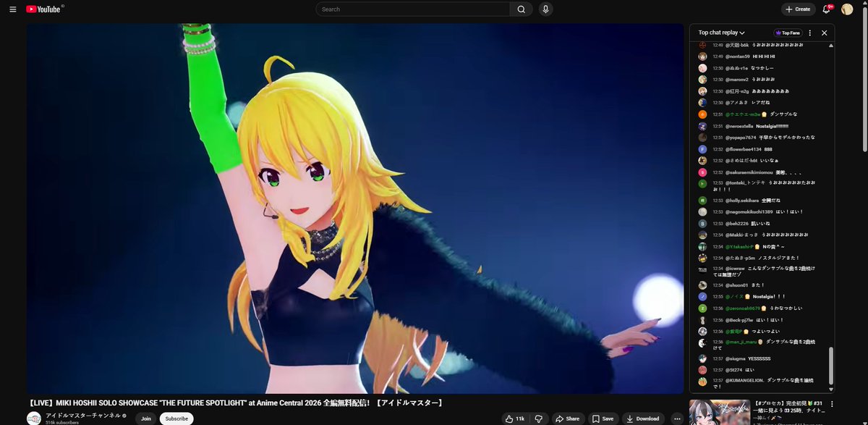The height and width of the screenshot is (425, 868).
Task: Open avatar of @beh2226 in chat
Action: click(x=702, y=224)
